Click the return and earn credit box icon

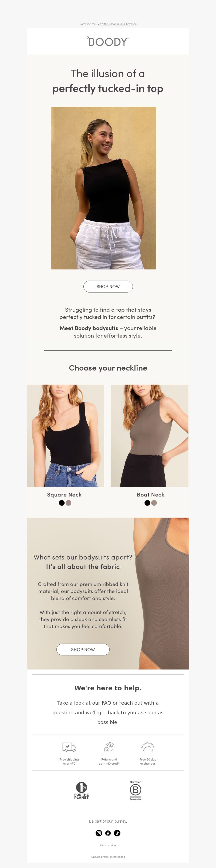109,747
